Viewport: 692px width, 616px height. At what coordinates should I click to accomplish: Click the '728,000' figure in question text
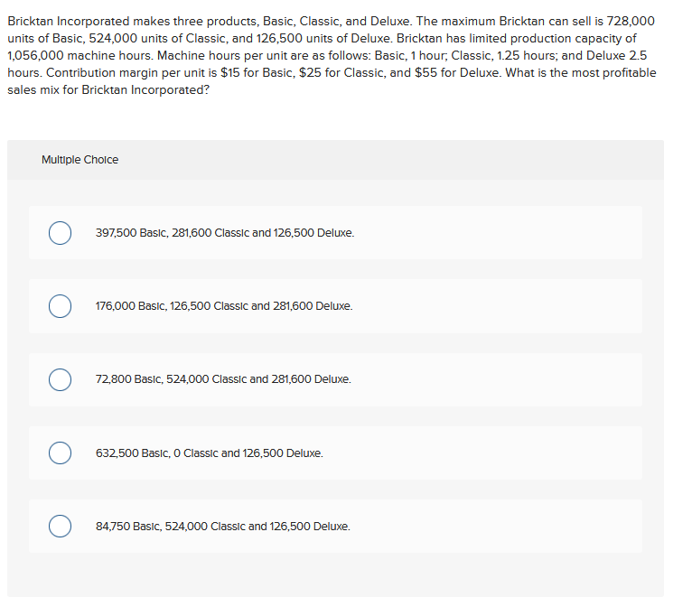631,21
